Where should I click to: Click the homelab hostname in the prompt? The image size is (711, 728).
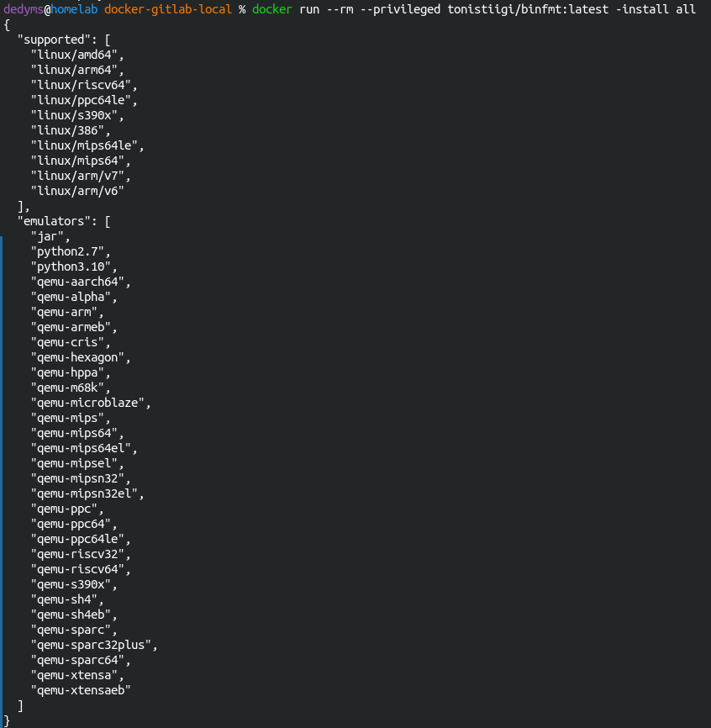(x=75, y=9)
